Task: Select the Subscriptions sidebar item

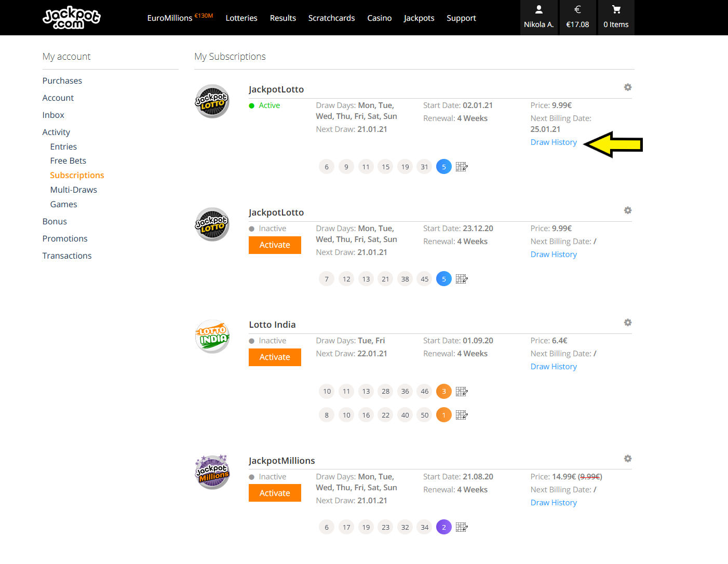Action: [77, 175]
